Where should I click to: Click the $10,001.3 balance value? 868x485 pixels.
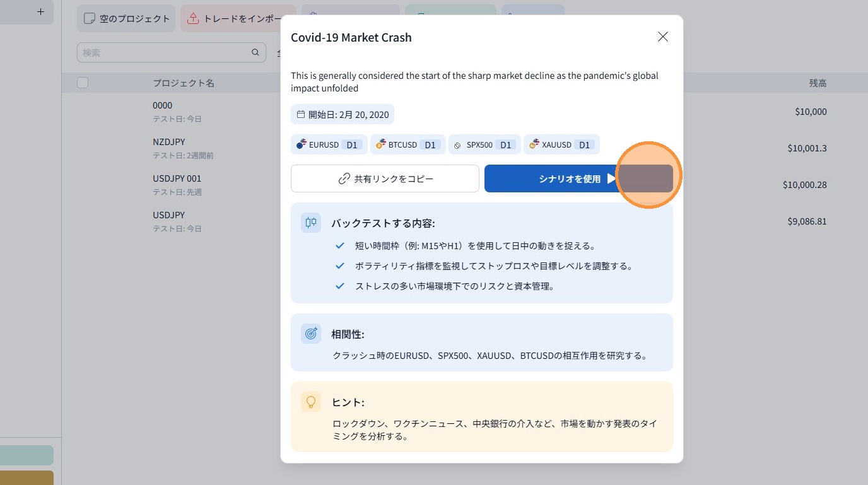point(807,148)
